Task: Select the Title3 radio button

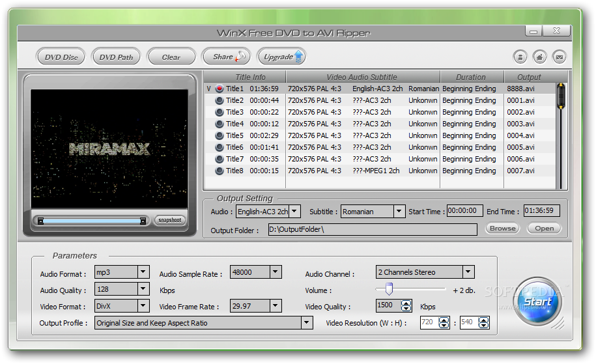Action: (220, 112)
